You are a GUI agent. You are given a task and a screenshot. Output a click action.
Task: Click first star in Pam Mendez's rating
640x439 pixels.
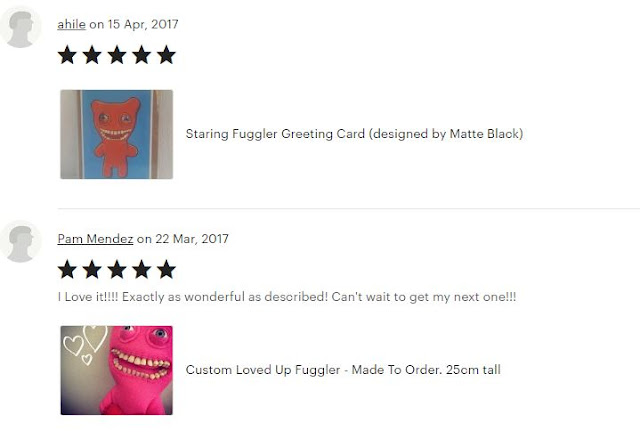click(67, 270)
